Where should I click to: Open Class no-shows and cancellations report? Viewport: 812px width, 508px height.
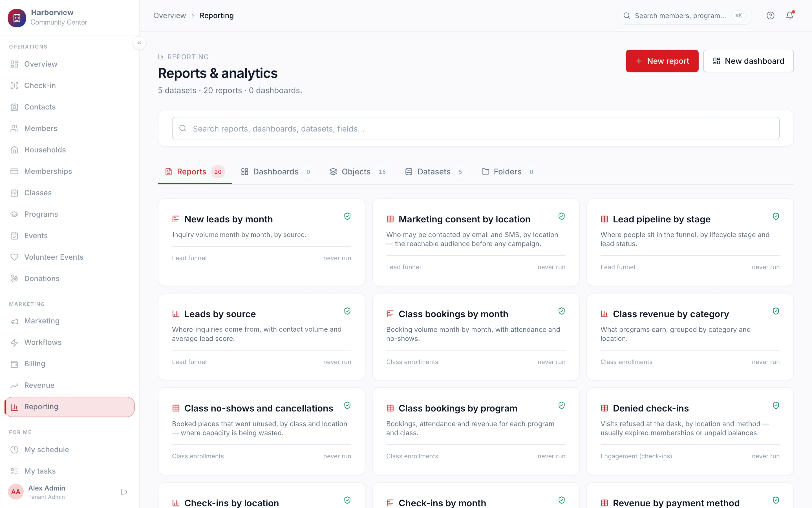click(261, 431)
